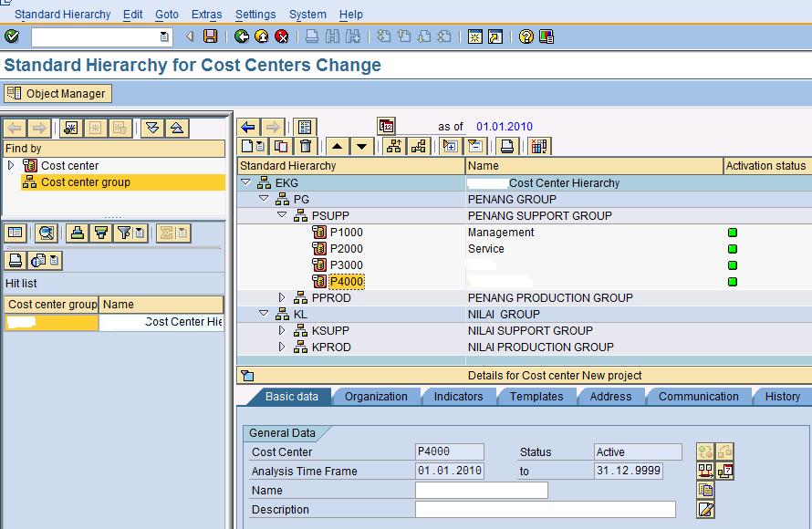Image resolution: width=812 pixels, height=529 pixels.
Task: Open the Extras menu
Action: click(205, 14)
